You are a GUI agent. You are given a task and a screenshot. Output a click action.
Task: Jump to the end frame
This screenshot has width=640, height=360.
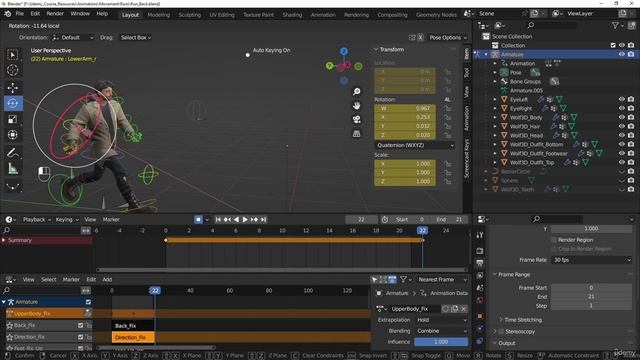coord(264,220)
